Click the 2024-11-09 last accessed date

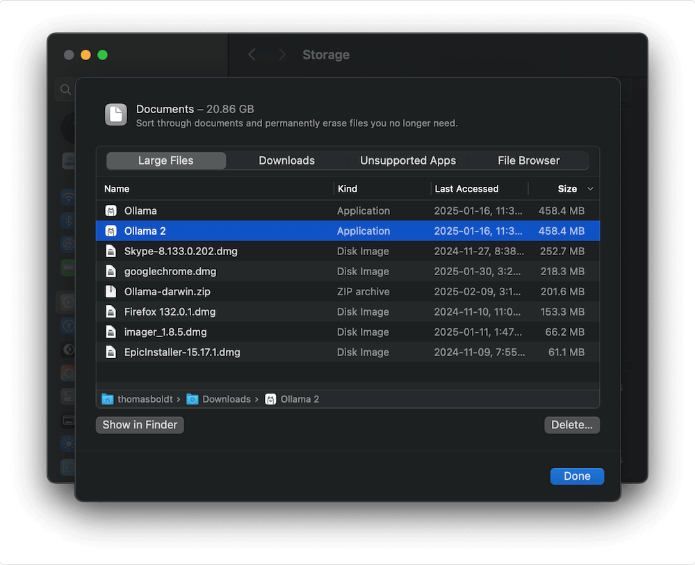coord(480,352)
